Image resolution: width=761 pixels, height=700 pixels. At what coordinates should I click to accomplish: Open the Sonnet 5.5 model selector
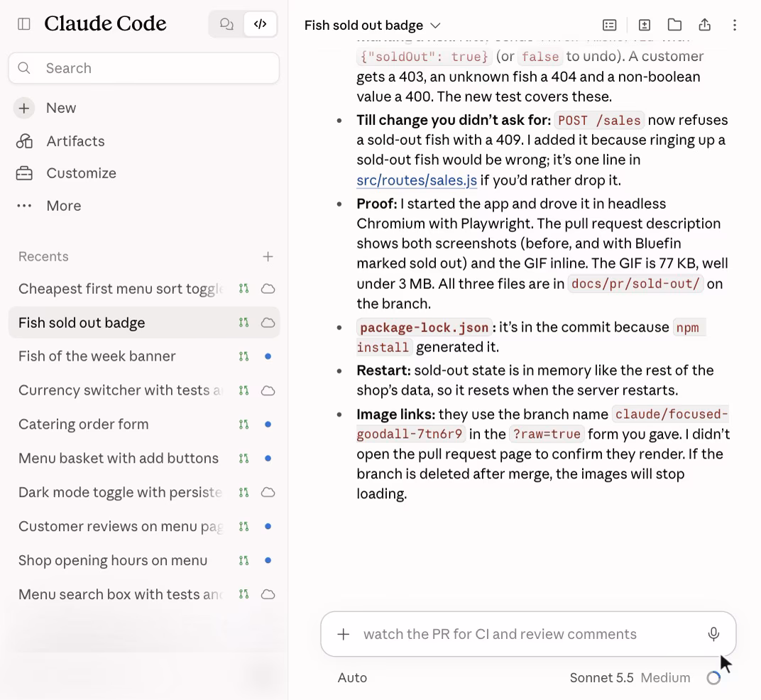pyautogui.click(x=601, y=678)
